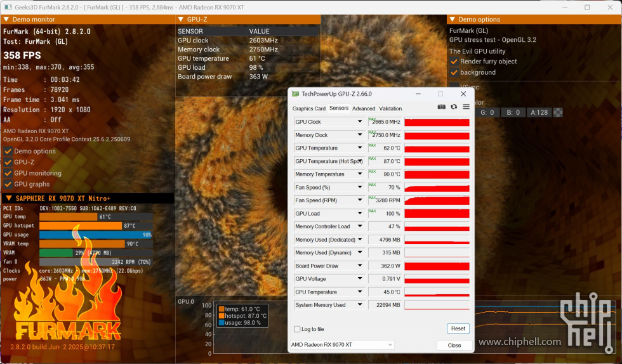Image resolution: width=622 pixels, height=364 pixels.
Task: Select the Sensors tab
Action: [x=339, y=108]
